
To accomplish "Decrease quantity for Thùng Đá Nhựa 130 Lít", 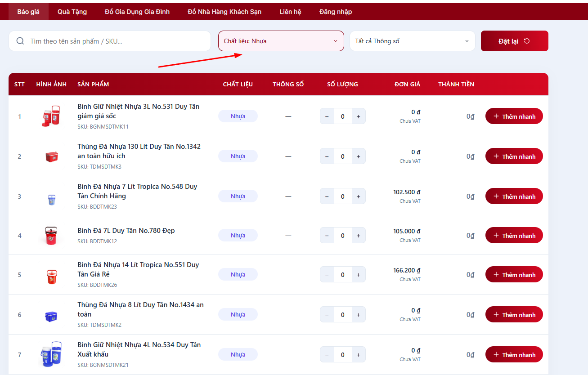I will pyautogui.click(x=327, y=156).
